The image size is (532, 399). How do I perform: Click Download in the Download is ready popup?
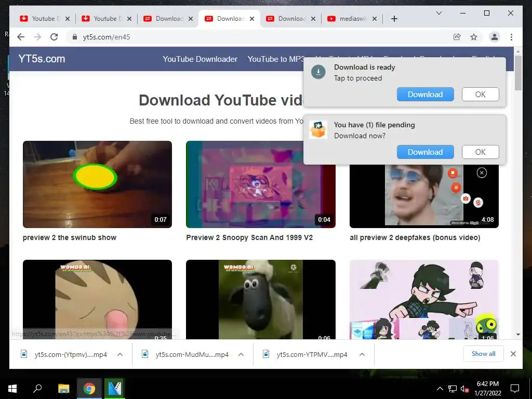[x=425, y=95]
